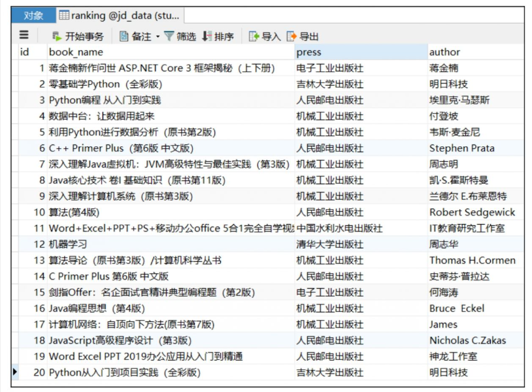Select cell 利用Python进行数据分析（原书第2版）
The width and height of the screenshot is (532, 392).
coord(171,132)
